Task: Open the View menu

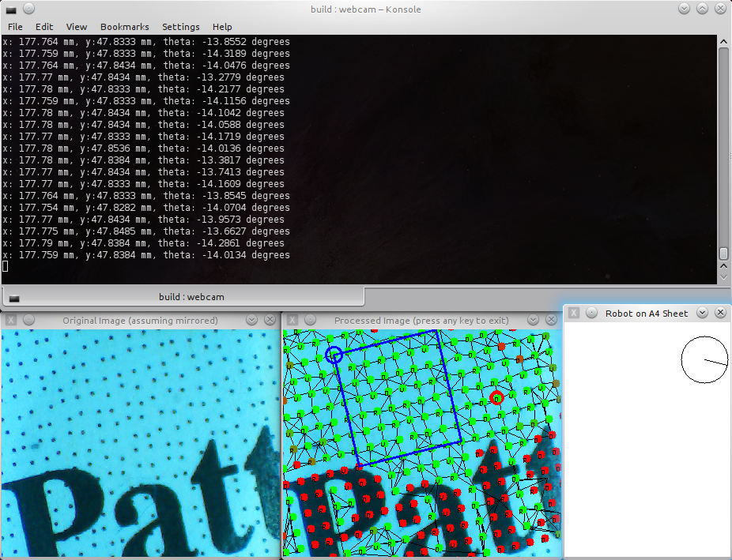Action: (77, 27)
